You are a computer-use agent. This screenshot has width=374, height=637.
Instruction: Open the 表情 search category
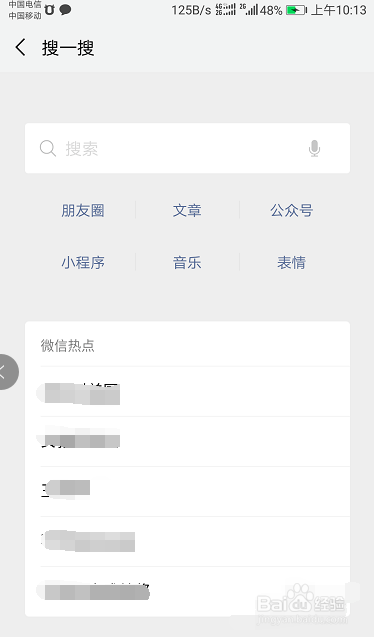(x=291, y=262)
